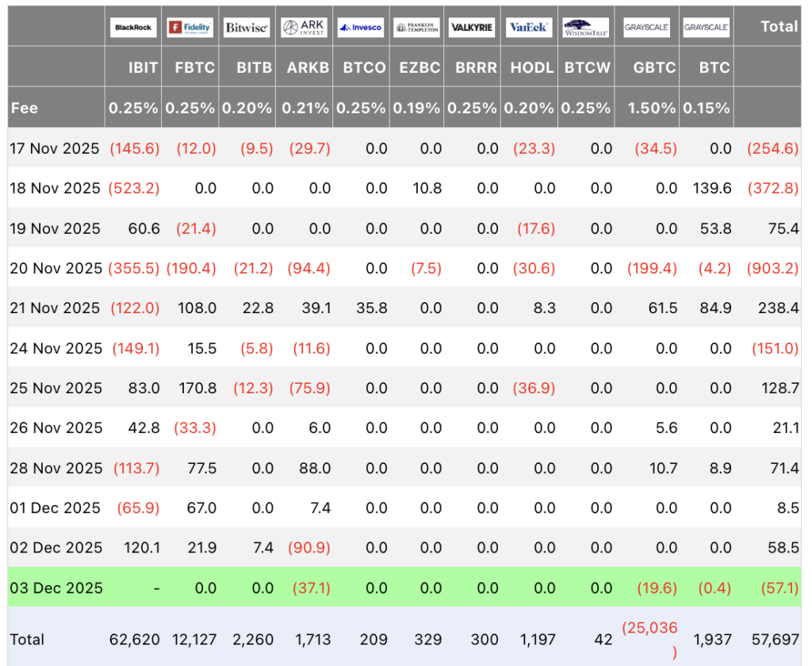812x666 pixels.
Task: Click the VanEck logo
Action: tap(528, 28)
